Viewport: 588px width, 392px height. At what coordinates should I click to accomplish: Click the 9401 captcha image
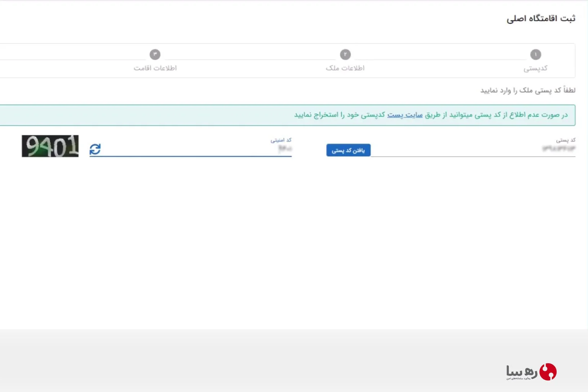tap(50, 146)
